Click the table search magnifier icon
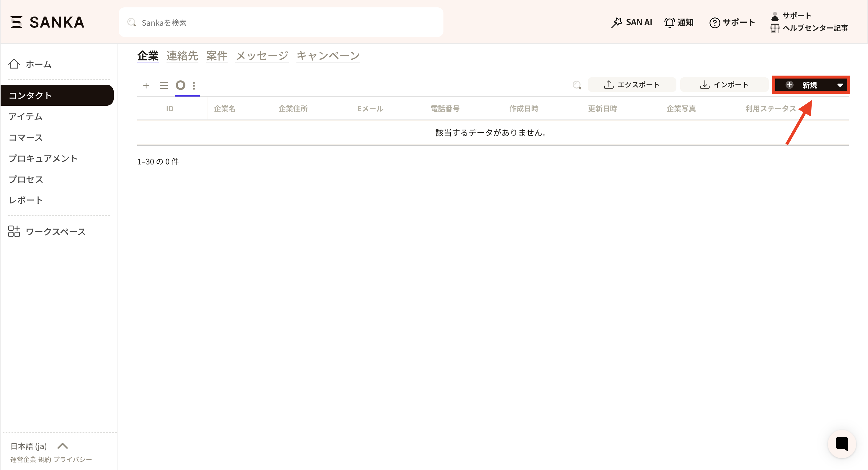 tap(577, 85)
